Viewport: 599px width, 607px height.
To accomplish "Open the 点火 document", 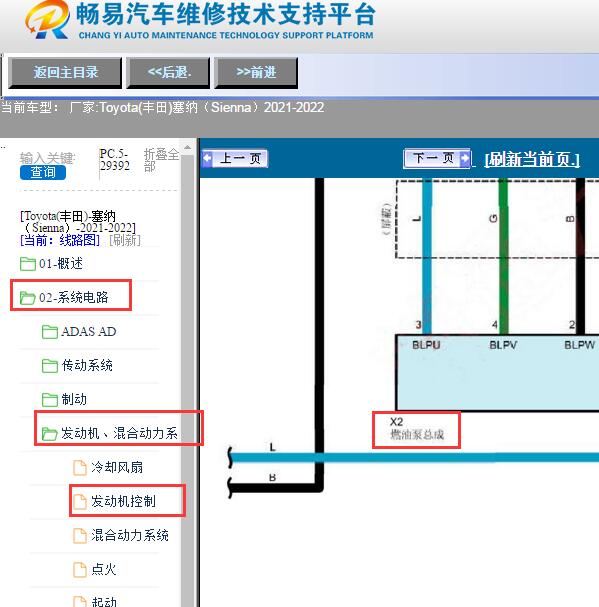I will click(x=103, y=569).
